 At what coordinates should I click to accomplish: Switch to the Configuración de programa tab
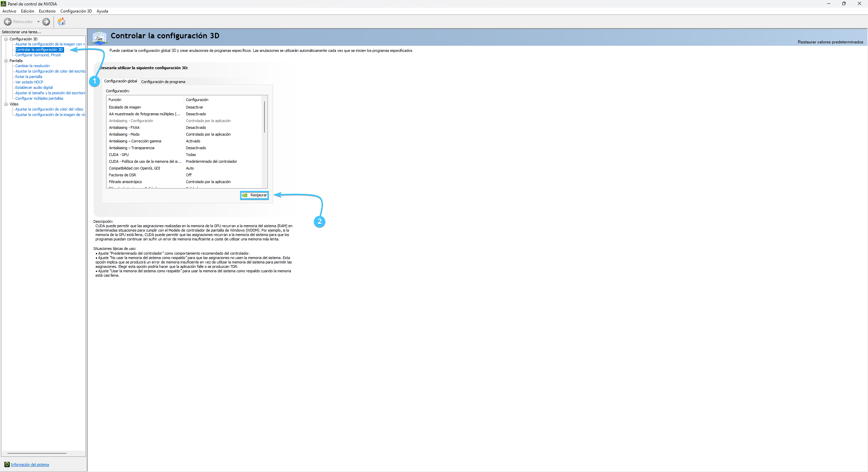(x=163, y=82)
